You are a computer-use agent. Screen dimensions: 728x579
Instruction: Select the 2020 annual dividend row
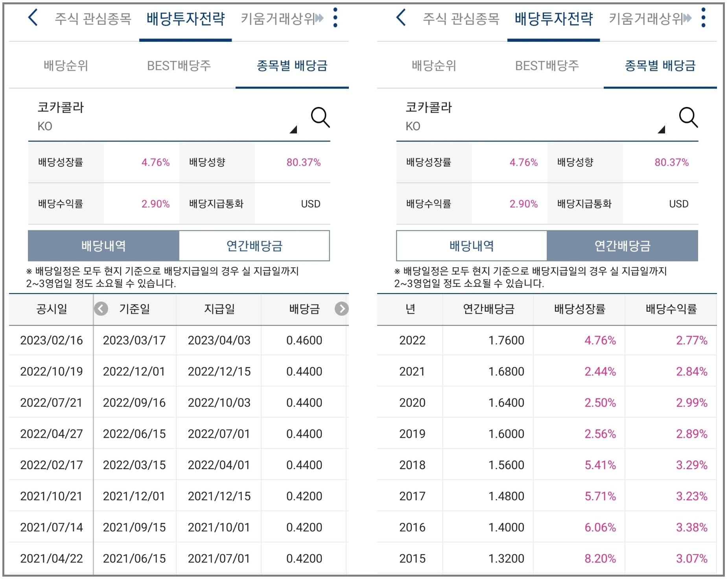[x=547, y=402]
